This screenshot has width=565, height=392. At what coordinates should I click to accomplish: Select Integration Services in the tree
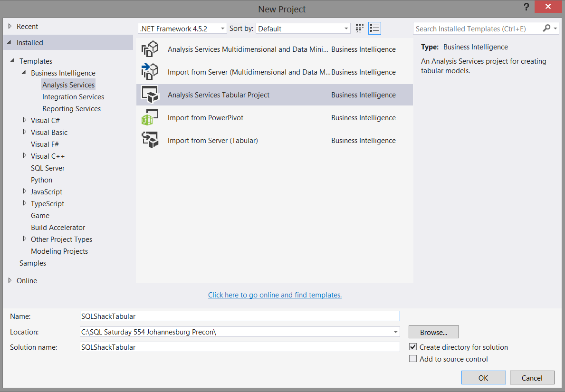(x=73, y=97)
